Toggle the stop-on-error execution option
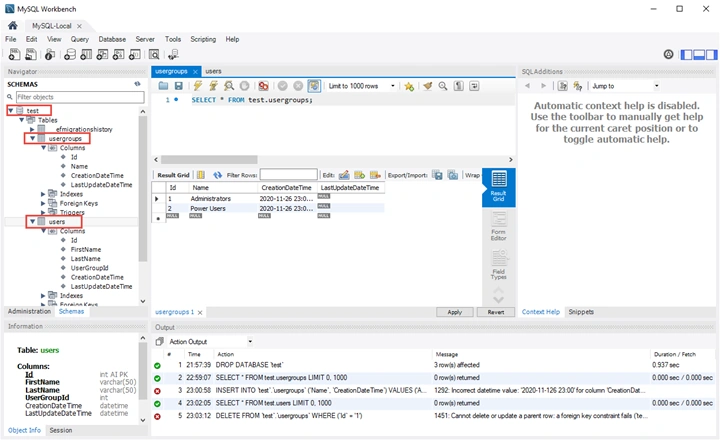This screenshot has height=440, width=720. (263, 86)
